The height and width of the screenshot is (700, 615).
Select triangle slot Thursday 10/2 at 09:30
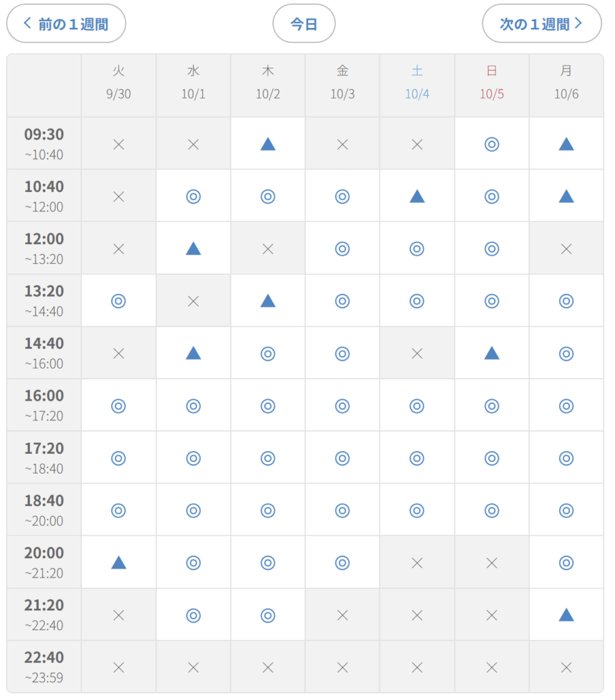coord(268,144)
